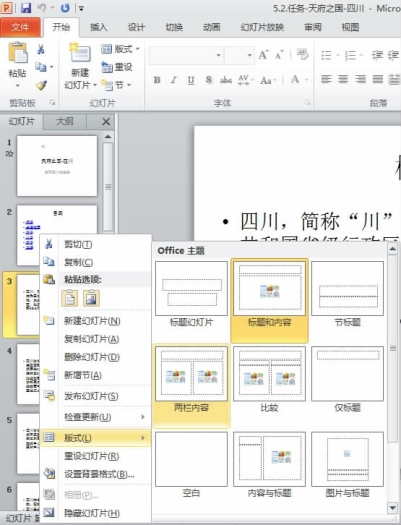Click the increase font size icon

pyautogui.click(x=263, y=55)
